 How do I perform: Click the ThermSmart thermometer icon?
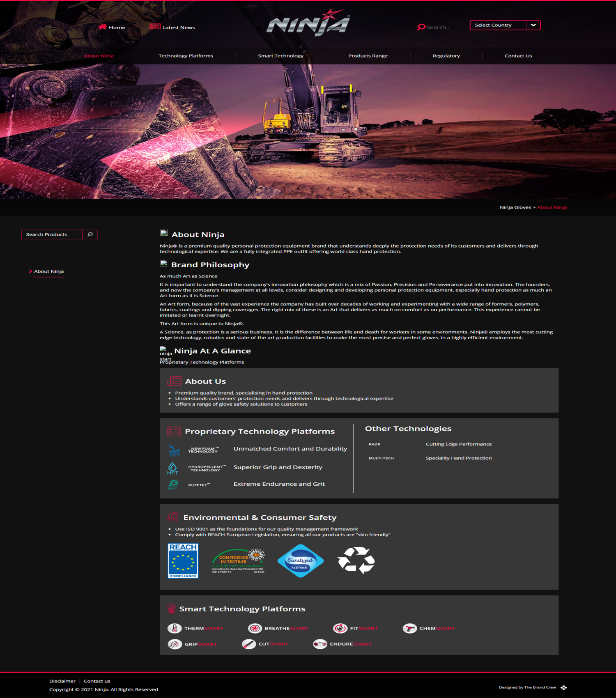click(175, 628)
